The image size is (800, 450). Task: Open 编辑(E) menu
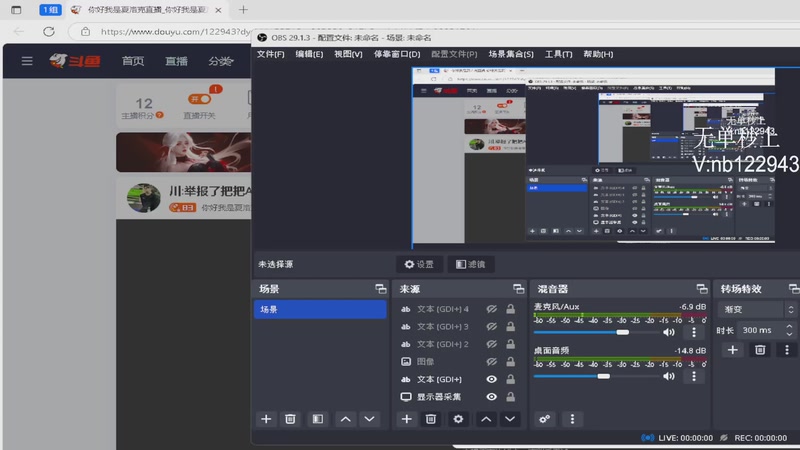click(x=309, y=54)
